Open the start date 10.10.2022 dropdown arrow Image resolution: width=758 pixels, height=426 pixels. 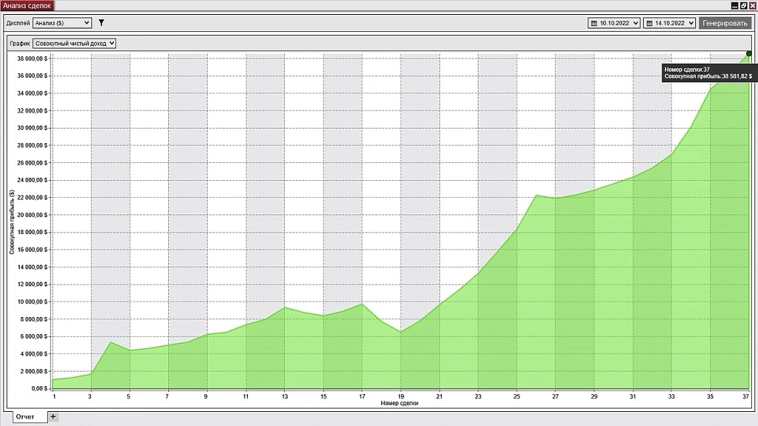click(635, 22)
